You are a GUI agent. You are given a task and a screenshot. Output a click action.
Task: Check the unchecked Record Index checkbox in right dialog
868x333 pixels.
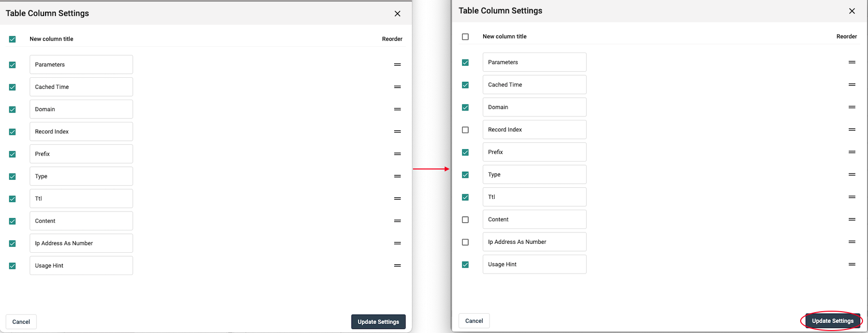pos(465,130)
